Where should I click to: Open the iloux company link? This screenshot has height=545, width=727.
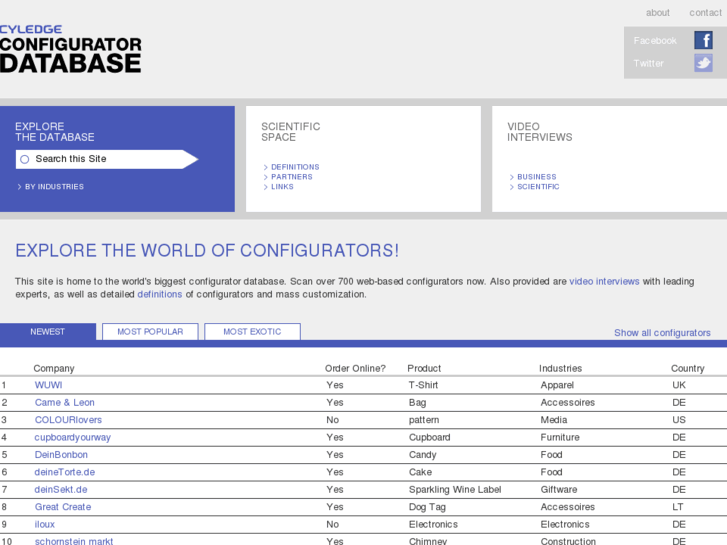45,524
